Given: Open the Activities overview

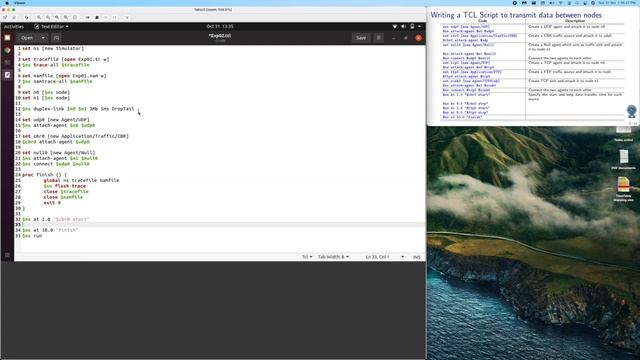Looking at the screenshot, I should pos(14,27).
